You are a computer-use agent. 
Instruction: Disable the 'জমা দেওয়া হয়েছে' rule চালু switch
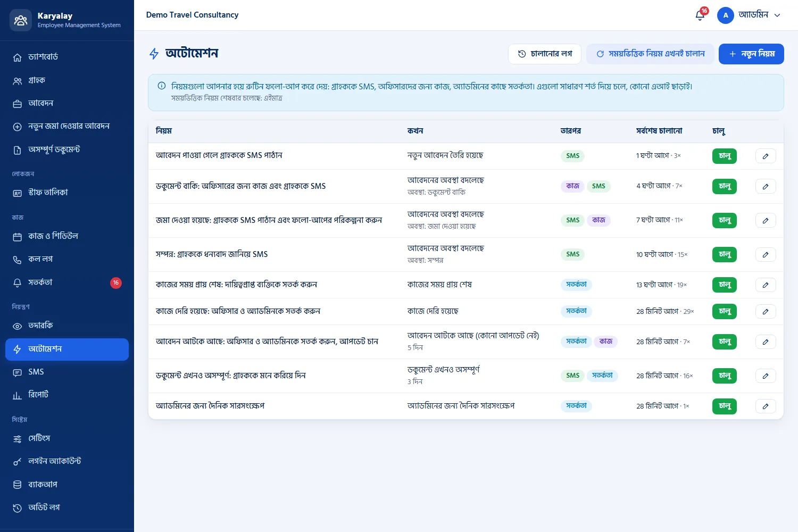[725, 220]
